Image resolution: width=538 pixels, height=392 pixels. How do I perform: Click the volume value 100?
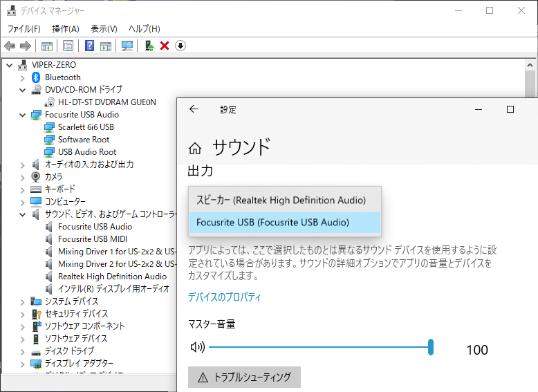pos(477,350)
